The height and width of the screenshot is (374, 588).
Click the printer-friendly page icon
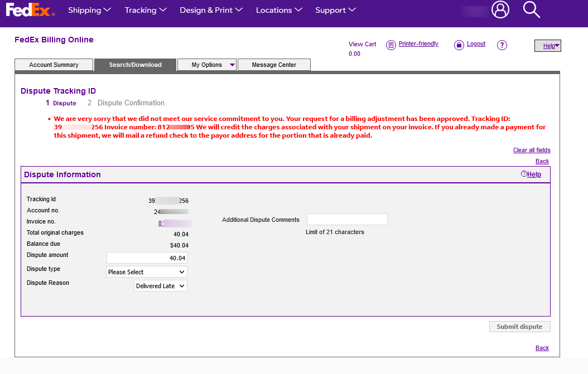pos(391,45)
